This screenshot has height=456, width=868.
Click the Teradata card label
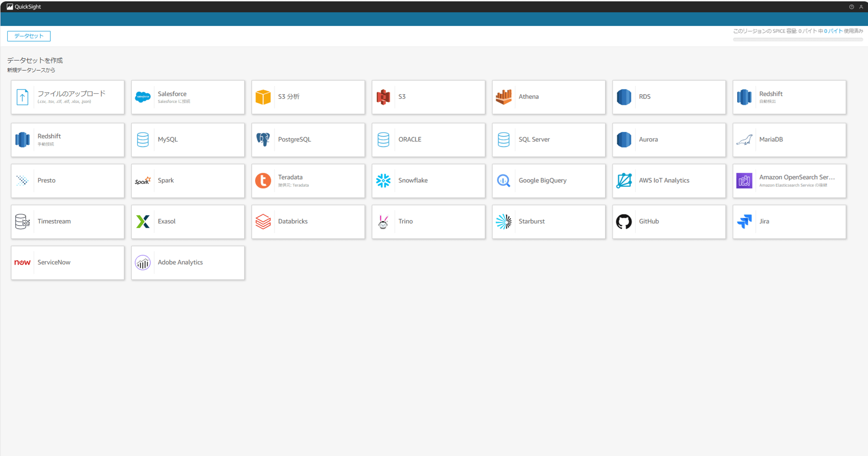tap(290, 177)
